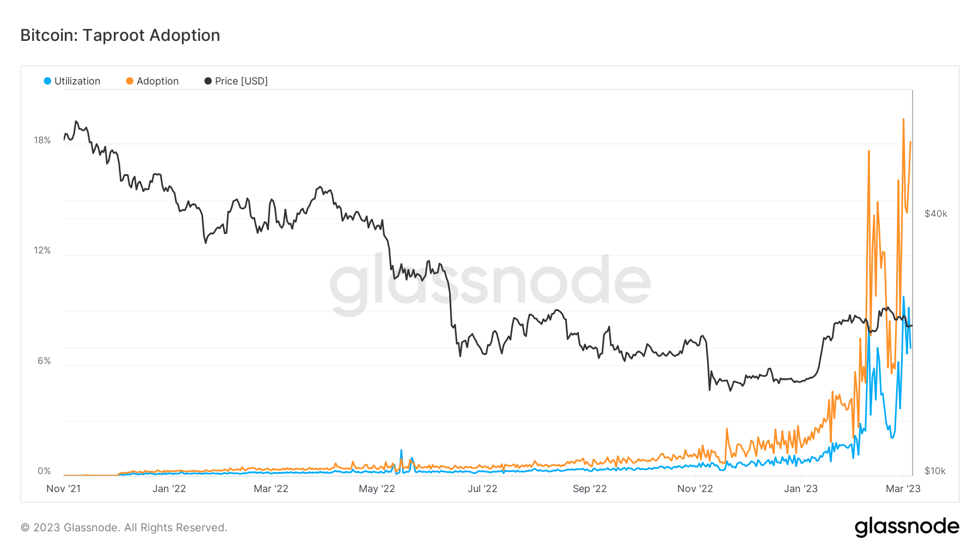Select the Mar '23 x-axis label
The height and width of the screenshot is (552, 980).
[903, 489]
